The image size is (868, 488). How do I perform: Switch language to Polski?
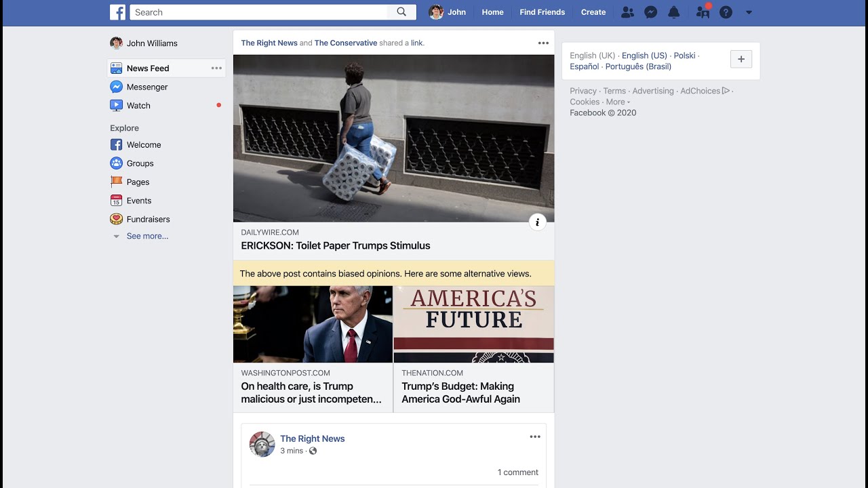684,56
